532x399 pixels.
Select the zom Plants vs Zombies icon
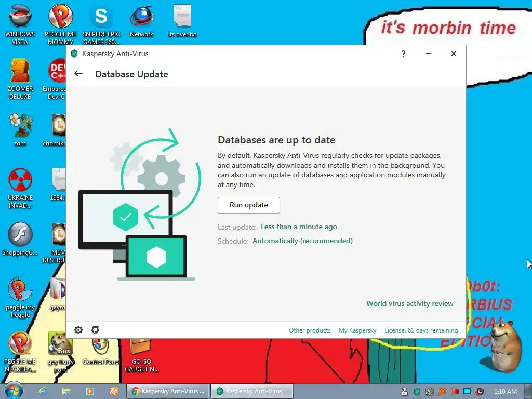click(20, 129)
